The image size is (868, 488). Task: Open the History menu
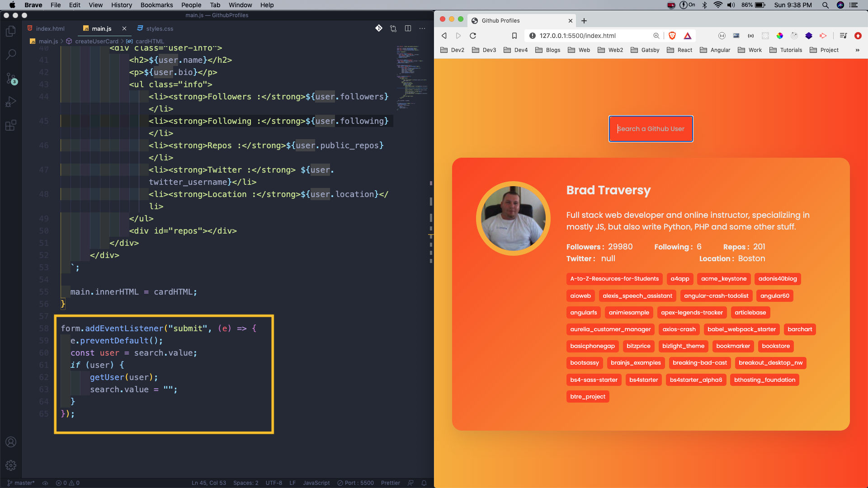(x=122, y=5)
